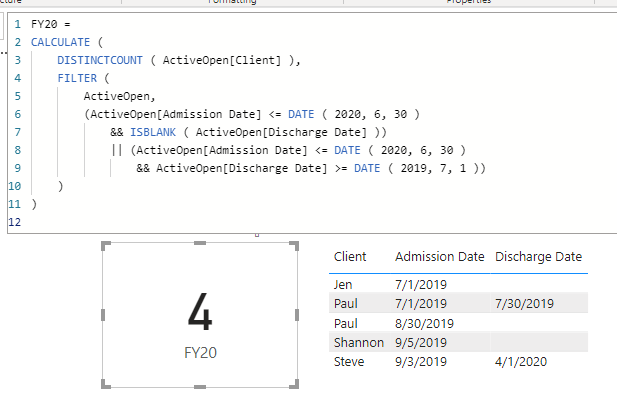
Task: Click the left-middle resize handle of FY20 card
Action: (103, 315)
